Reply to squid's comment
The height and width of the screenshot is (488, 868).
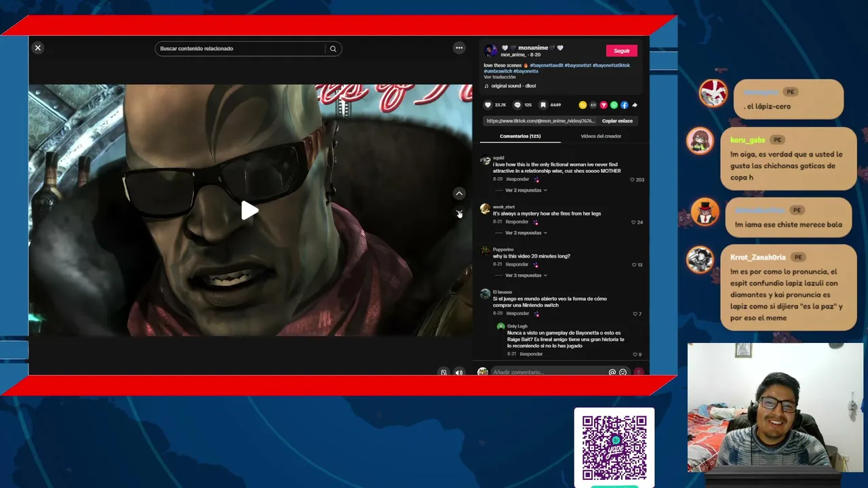tap(517, 180)
